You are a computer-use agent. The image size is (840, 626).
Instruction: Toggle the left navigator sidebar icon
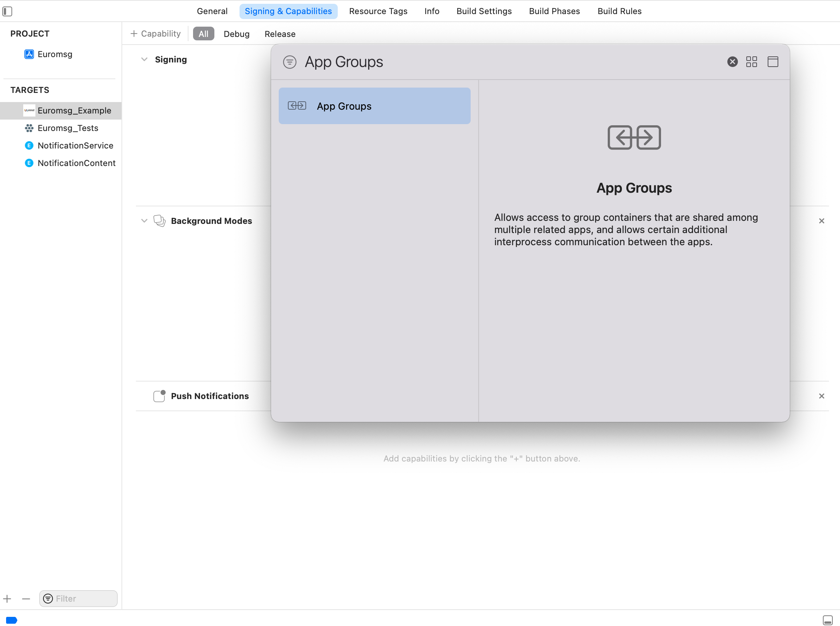(7, 11)
